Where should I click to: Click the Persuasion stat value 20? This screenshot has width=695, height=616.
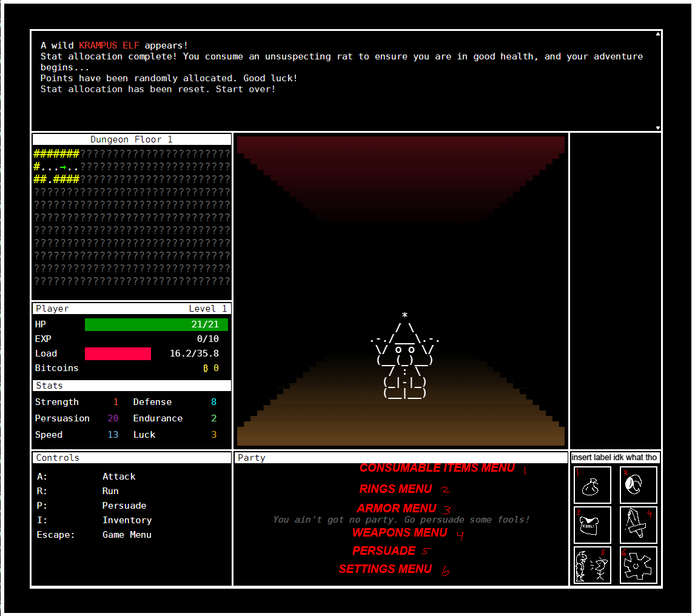pos(113,418)
